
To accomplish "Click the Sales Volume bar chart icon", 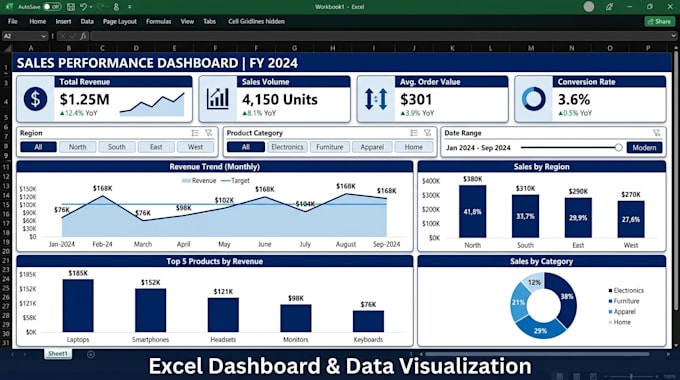I will 218,98.
